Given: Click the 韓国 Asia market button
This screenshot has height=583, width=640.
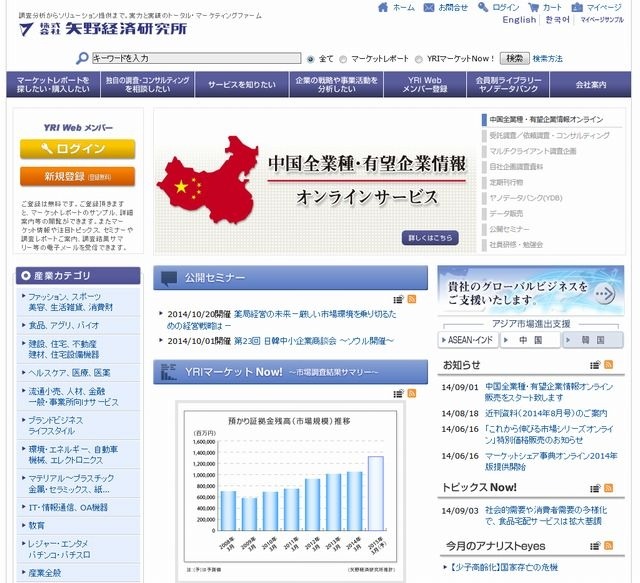Looking at the screenshot, I should 593,340.
